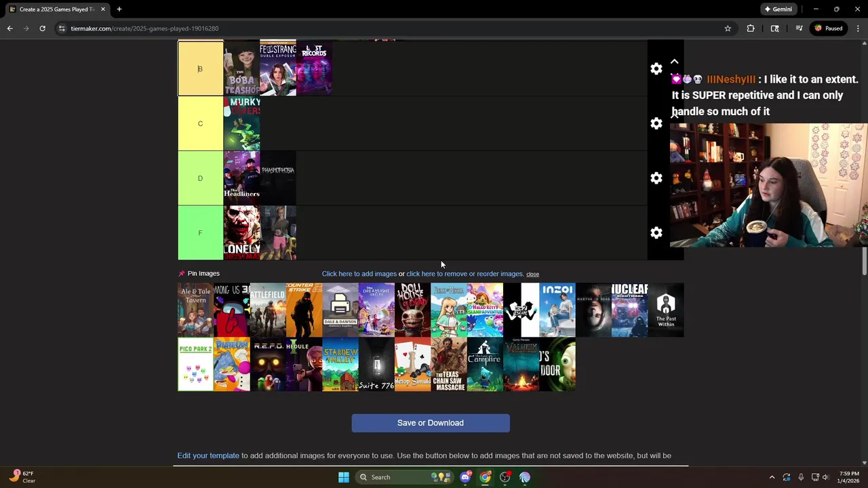This screenshot has width=868, height=488.
Task: Select Lost Records image in tier B
Action: pos(314,68)
